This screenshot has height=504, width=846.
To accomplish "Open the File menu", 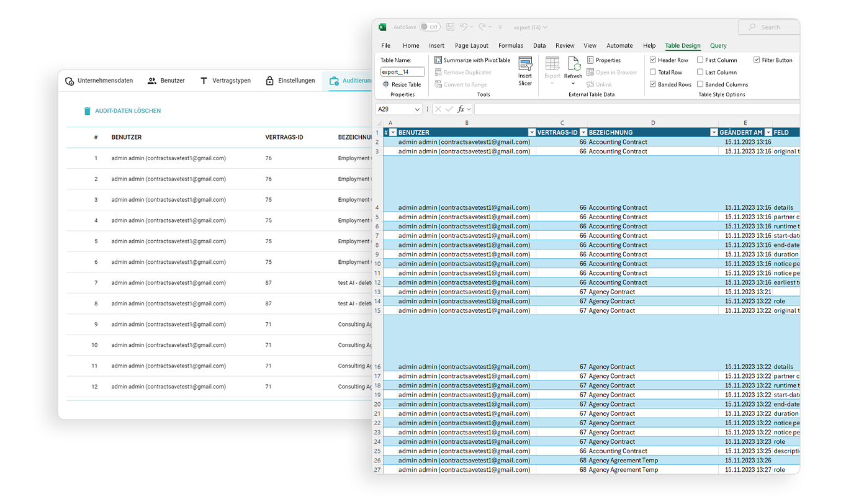I will 386,45.
